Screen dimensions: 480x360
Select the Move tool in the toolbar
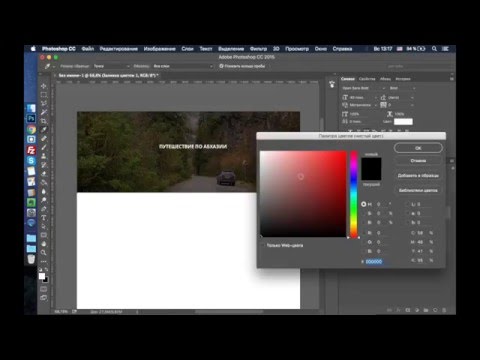click(44, 86)
